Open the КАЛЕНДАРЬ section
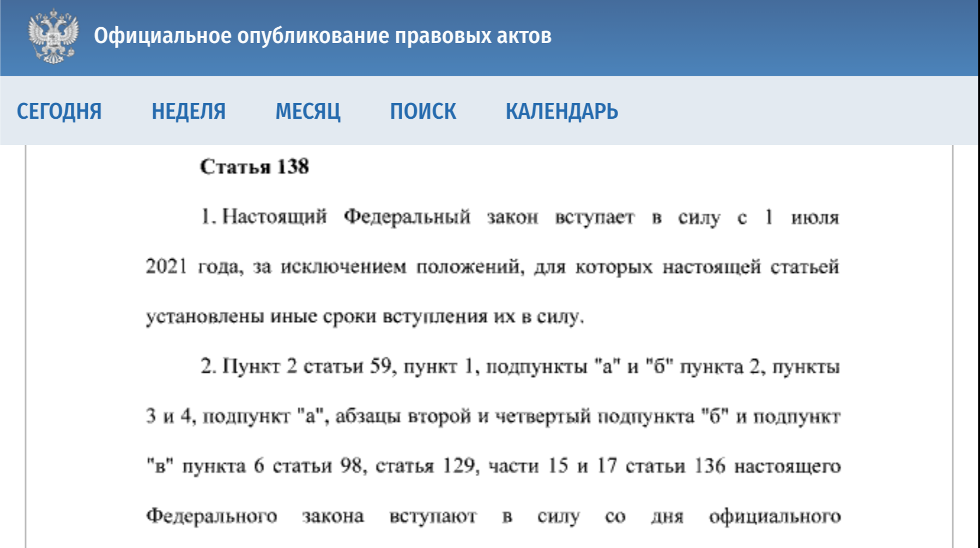Image resolution: width=980 pixels, height=548 pixels. (x=561, y=111)
